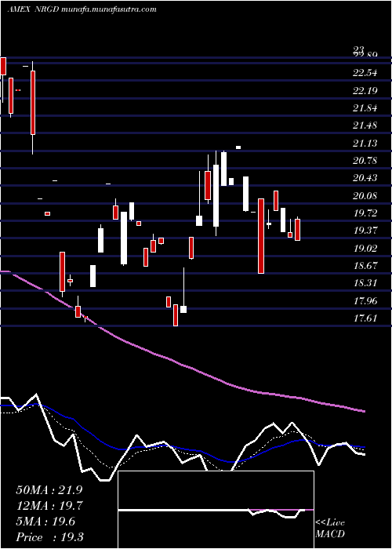
Task: Click the '50MA : 21.9' readout
Action: click(49, 490)
